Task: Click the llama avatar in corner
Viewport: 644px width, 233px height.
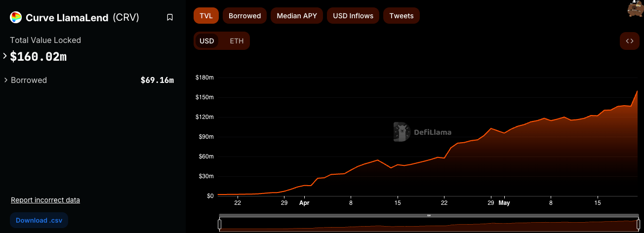Action: pos(635,8)
